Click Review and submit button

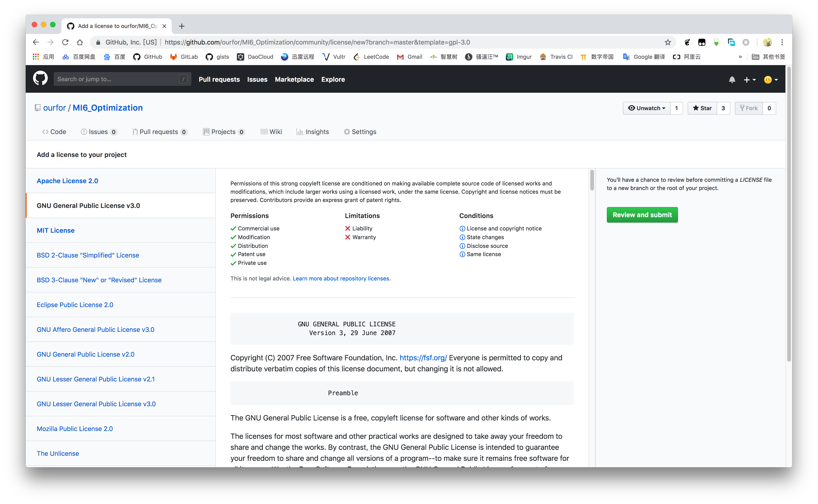[x=642, y=214]
